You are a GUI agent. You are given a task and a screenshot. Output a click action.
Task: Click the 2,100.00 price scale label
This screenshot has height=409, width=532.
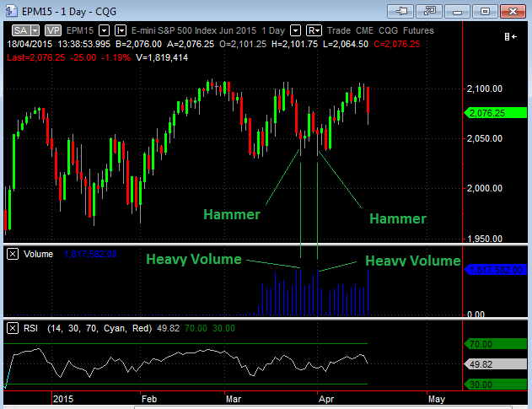485,89
